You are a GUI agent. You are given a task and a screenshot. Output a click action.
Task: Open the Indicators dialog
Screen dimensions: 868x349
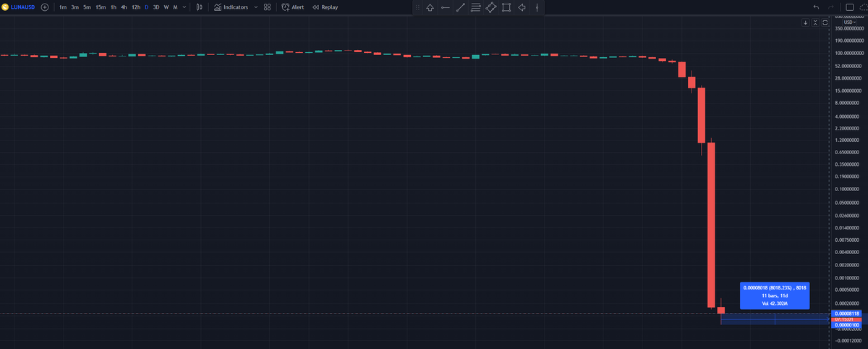click(x=231, y=7)
